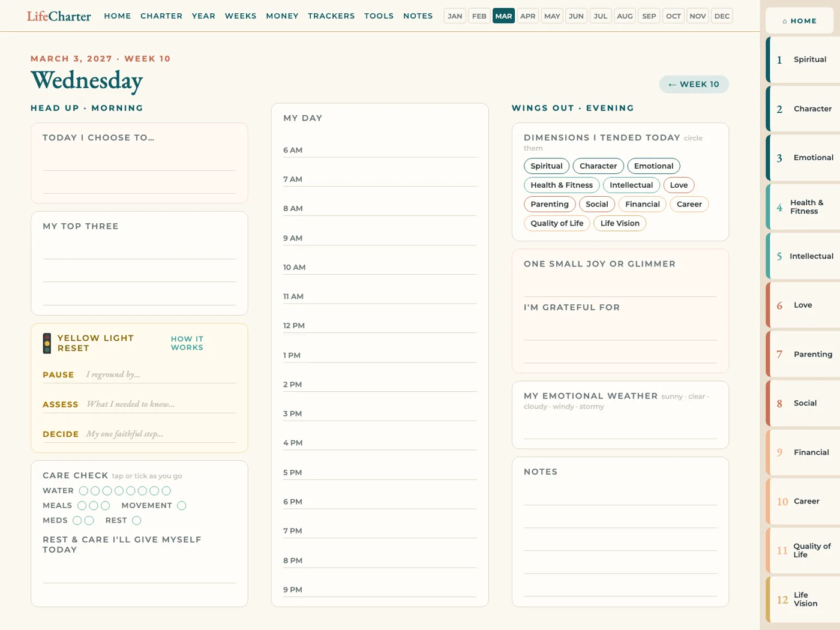Circle the Emotional pill in Dimensions card
Image resolution: width=840 pixels, height=630 pixels.
pyautogui.click(x=653, y=166)
